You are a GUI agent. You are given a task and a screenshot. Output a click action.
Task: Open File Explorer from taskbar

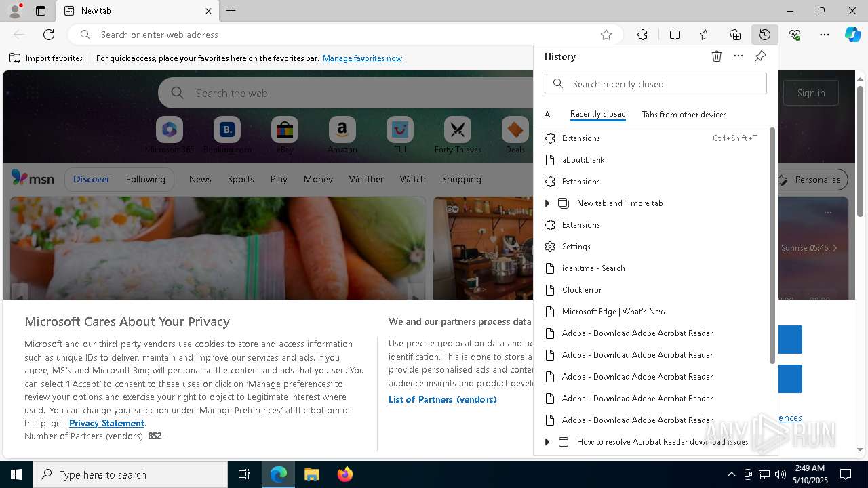[x=311, y=474]
